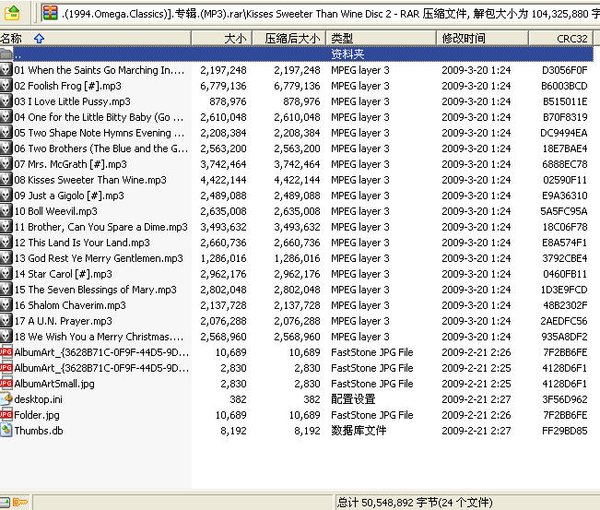Click size value 6,779,136 in 大小 column
This screenshot has width=600, height=510.
[223, 86]
